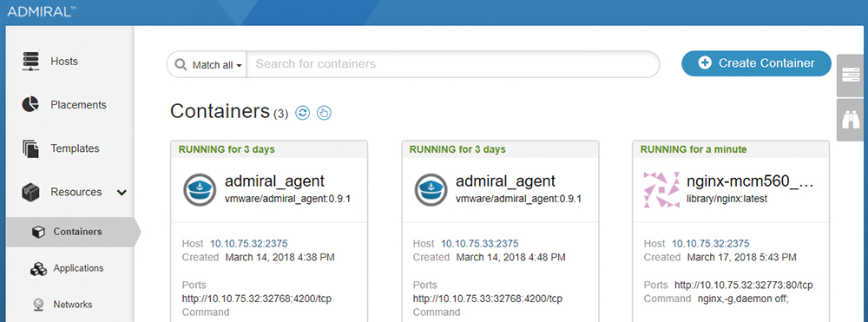Image resolution: width=868 pixels, height=322 pixels.
Task: Open the Templates section
Action: tap(75, 148)
